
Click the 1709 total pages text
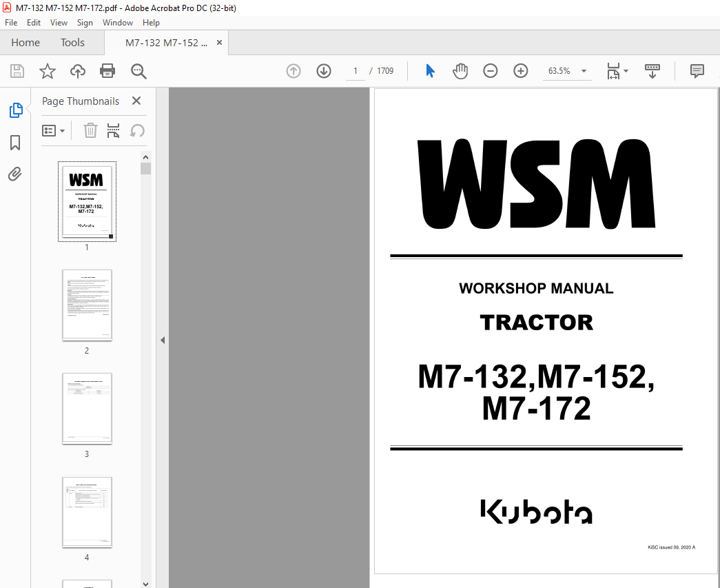pyautogui.click(x=385, y=71)
